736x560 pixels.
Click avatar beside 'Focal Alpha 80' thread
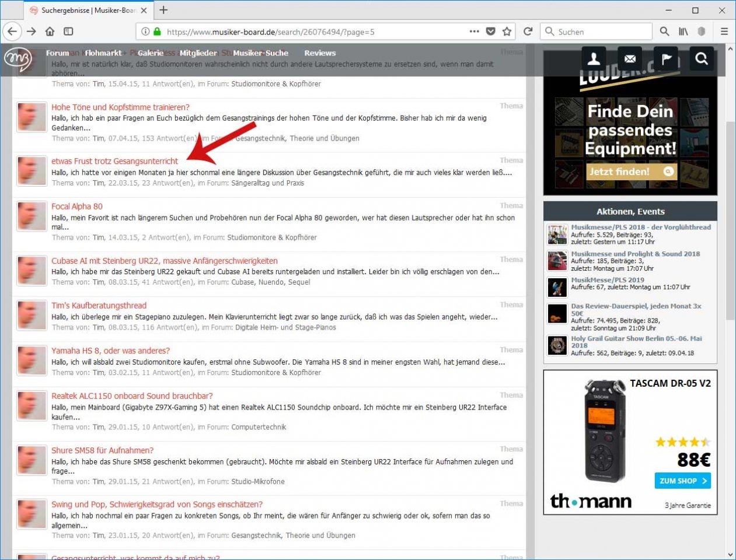[32, 216]
